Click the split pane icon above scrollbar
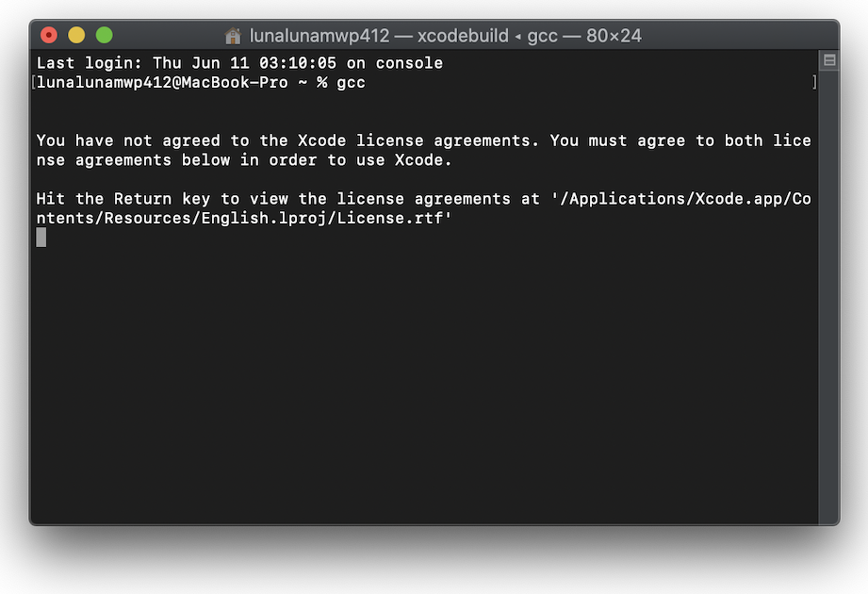The image size is (868, 594). (x=829, y=60)
